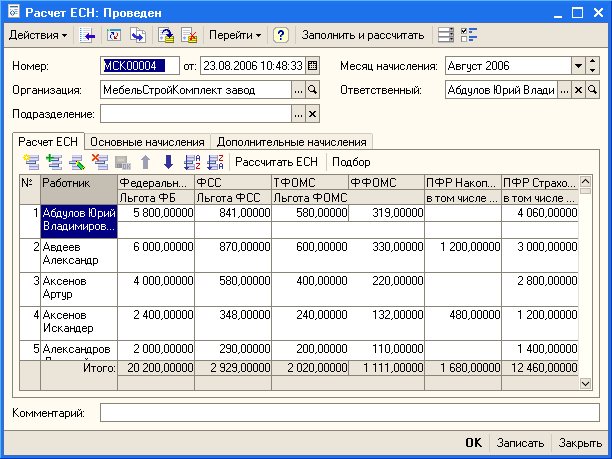Expand the Месяц начисления dropdown
612x459 pixels.
point(578,66)
